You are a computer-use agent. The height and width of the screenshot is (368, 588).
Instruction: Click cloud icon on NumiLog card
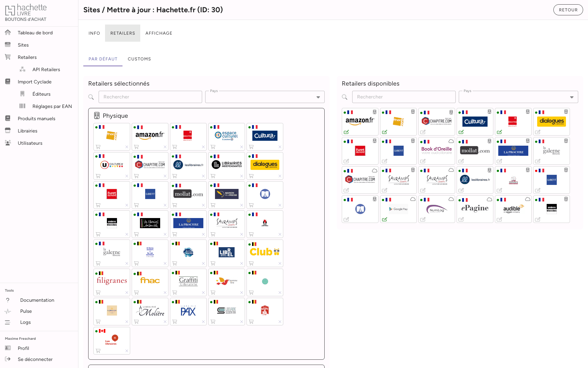click(451, 199)
